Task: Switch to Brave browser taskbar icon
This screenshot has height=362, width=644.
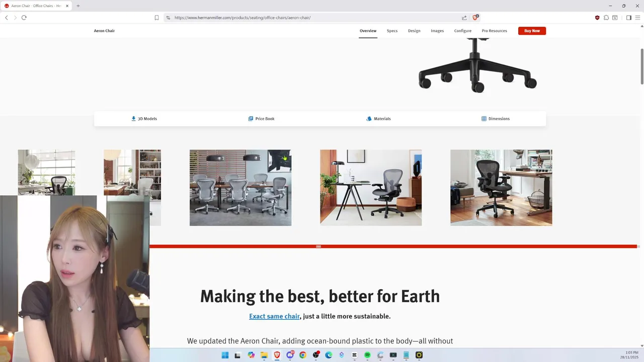Action: (x=277, y=355)
